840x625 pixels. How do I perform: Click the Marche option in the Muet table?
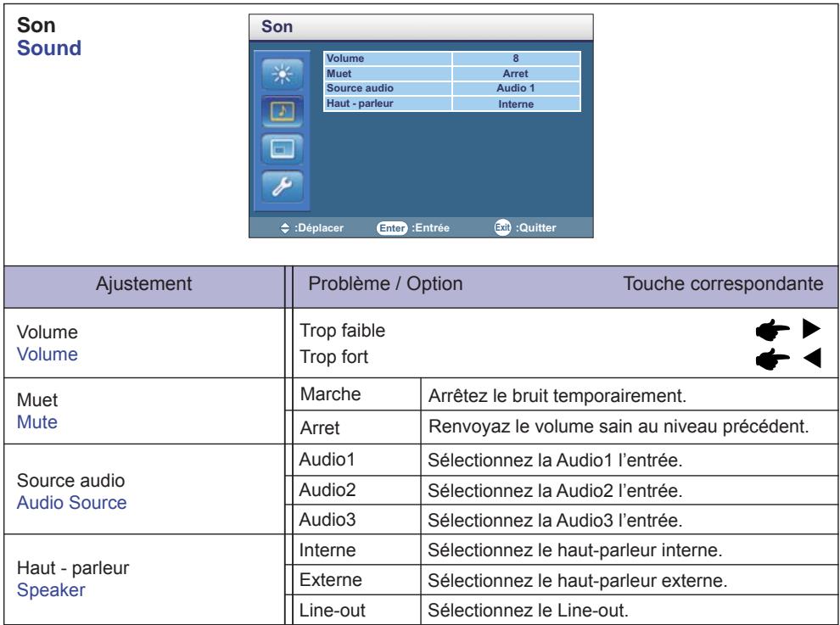(331, 394)
